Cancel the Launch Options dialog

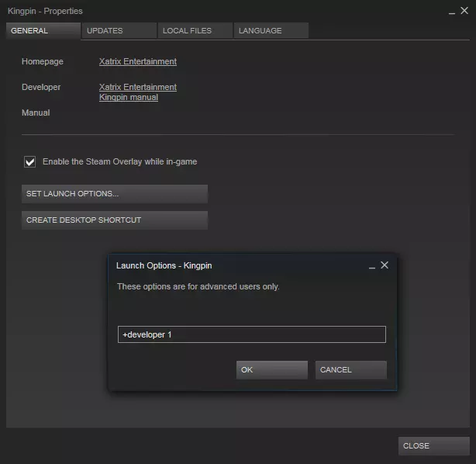[x=351, y=370]
